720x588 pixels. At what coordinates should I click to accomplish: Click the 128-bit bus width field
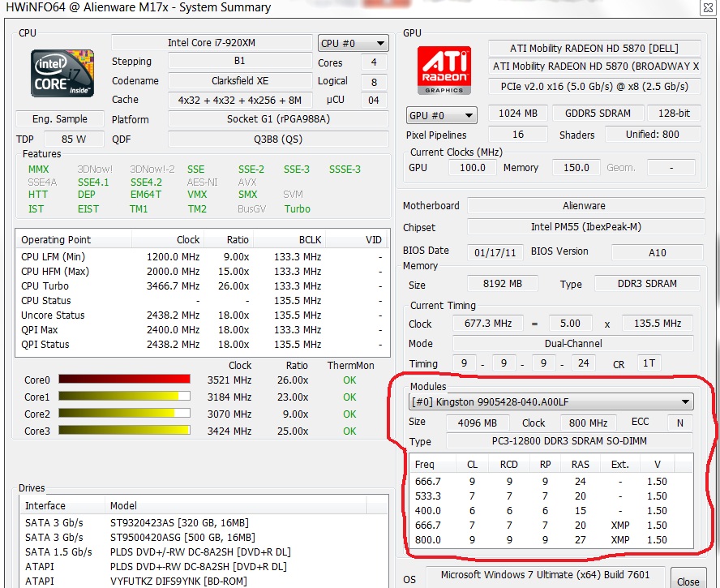point(674,114)
